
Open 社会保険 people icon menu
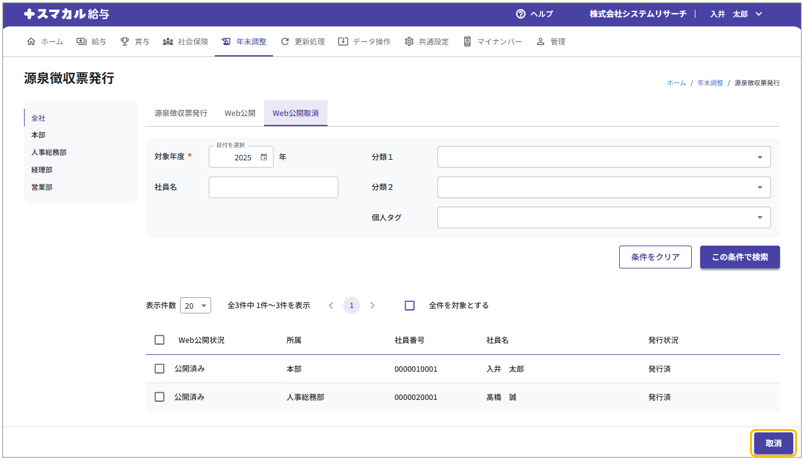(x=168, y=42)
